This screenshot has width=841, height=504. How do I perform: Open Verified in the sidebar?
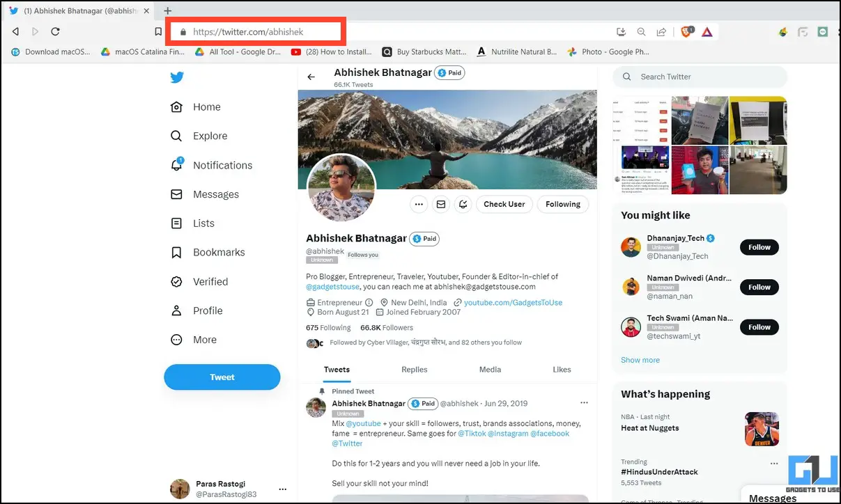tap(199, 281)
